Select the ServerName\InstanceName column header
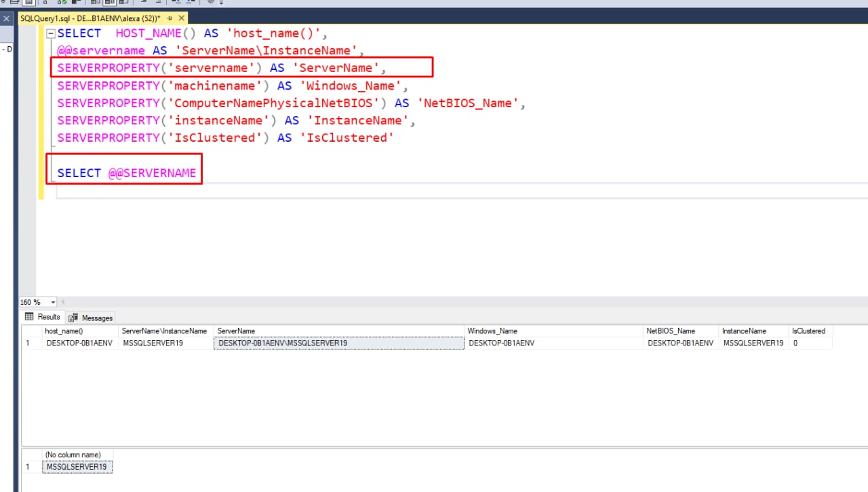The height and width of the screenshot is (492, 868). click(x=165, y=331)
